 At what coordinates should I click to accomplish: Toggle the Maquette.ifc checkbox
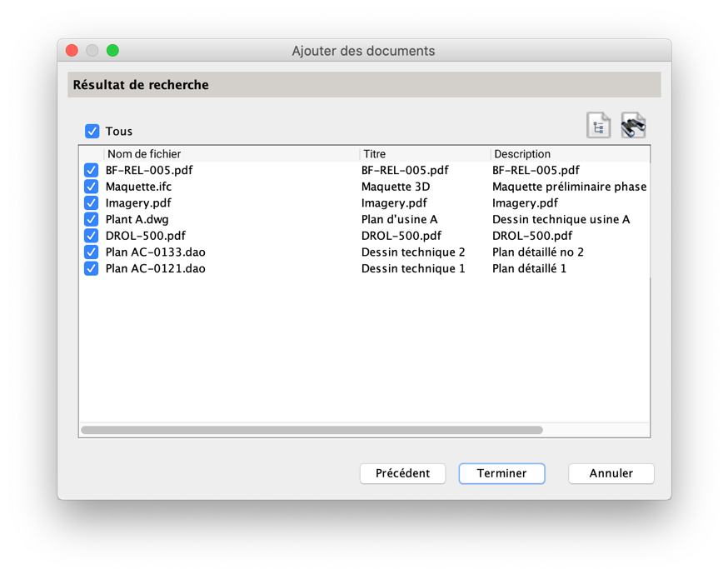pyautogui.click(x=91, y=187)
